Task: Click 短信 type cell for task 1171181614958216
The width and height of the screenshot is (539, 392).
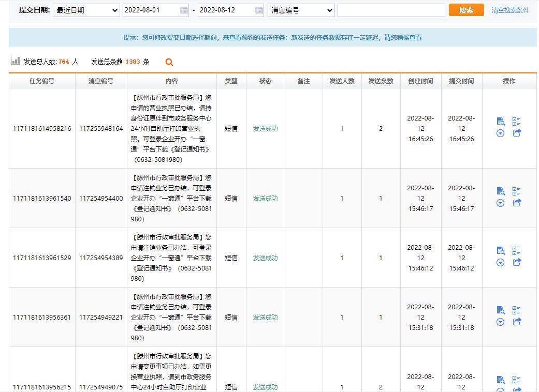Action: 231,129
